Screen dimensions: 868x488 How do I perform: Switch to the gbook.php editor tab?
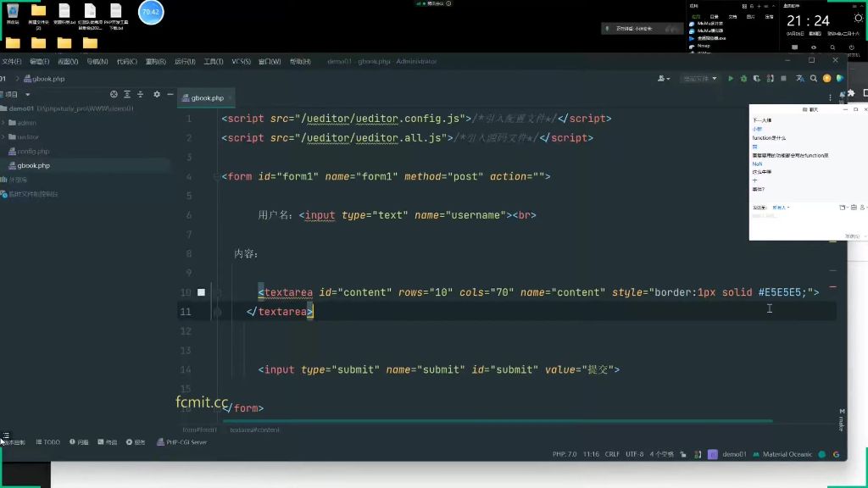[203, 98]
